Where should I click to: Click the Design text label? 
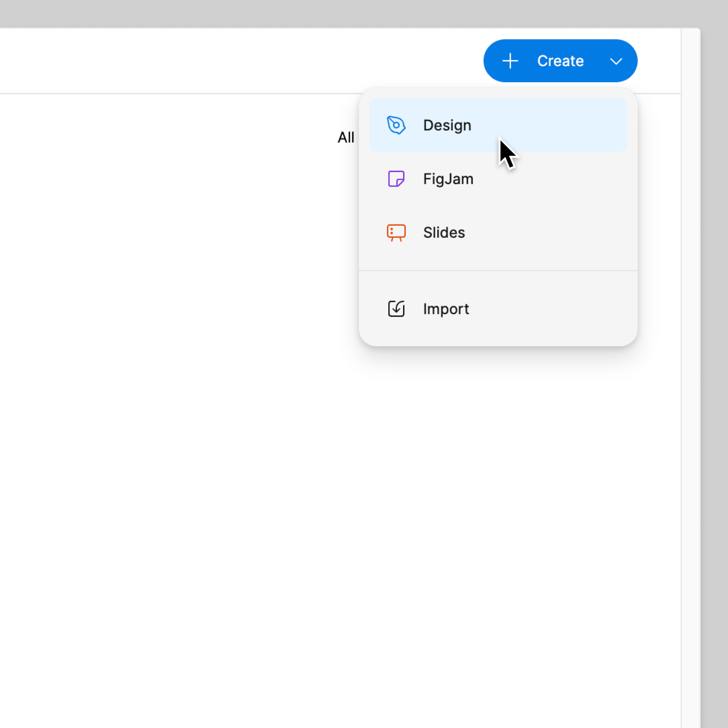[447, 125]
